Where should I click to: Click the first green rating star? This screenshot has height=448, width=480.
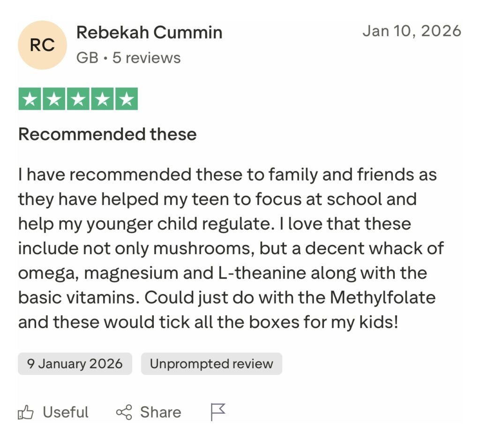(30, 99)
